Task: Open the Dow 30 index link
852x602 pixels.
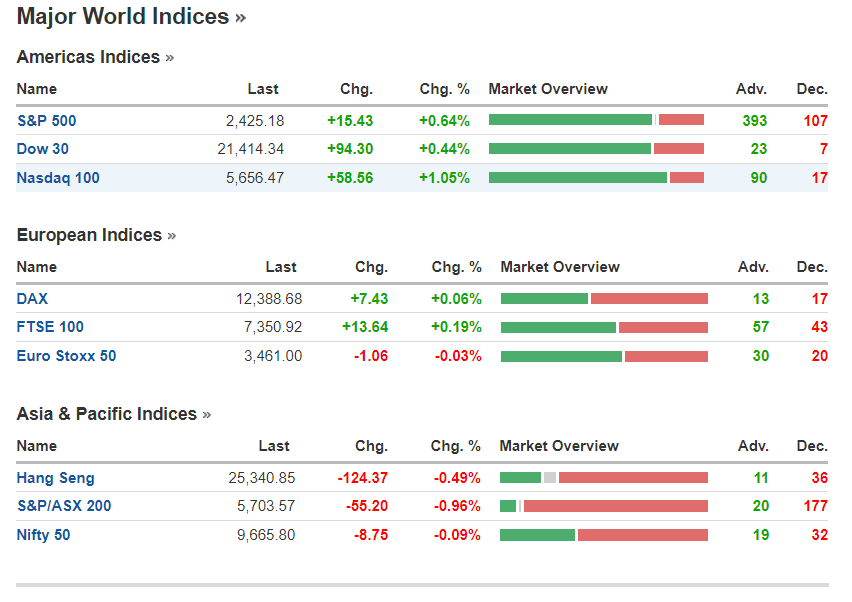Action: tap(43, 149)
